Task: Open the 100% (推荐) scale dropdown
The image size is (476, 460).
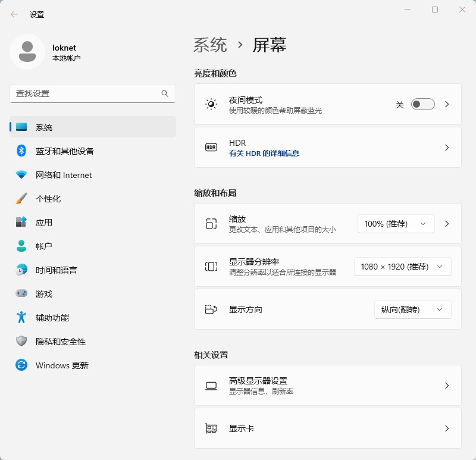Action: [396, 224]
